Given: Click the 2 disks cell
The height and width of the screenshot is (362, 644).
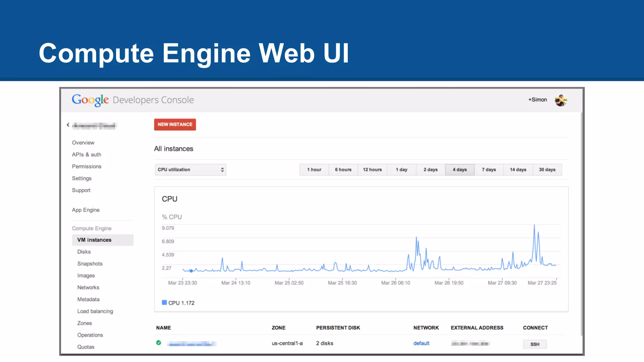Looking at the screenshot, I should tap(325, 343).
